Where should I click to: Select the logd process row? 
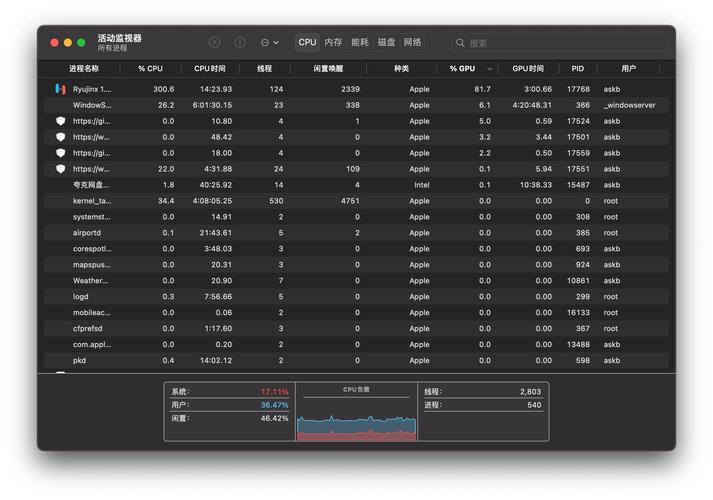click(356, 296)
